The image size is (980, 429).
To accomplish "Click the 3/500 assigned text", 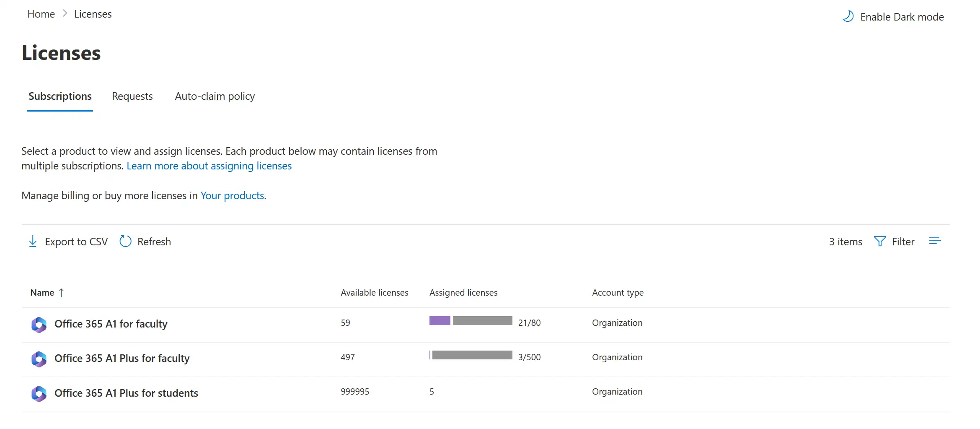I will click(530, 357).
